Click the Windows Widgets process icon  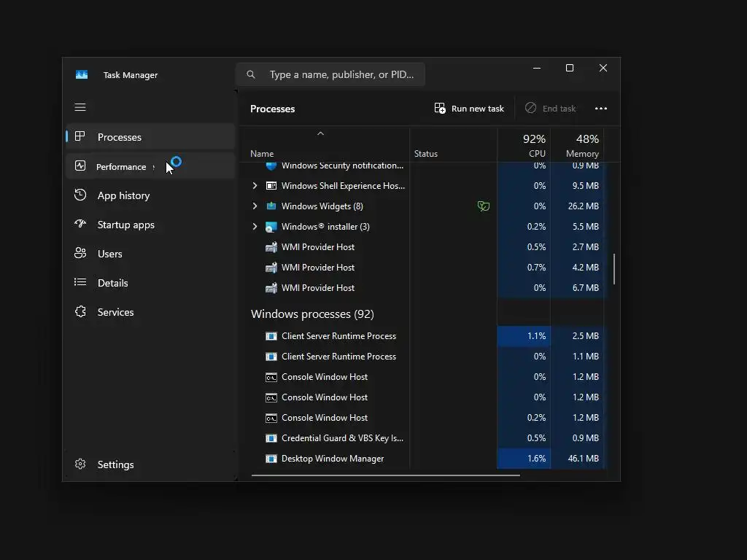[271, 206]
